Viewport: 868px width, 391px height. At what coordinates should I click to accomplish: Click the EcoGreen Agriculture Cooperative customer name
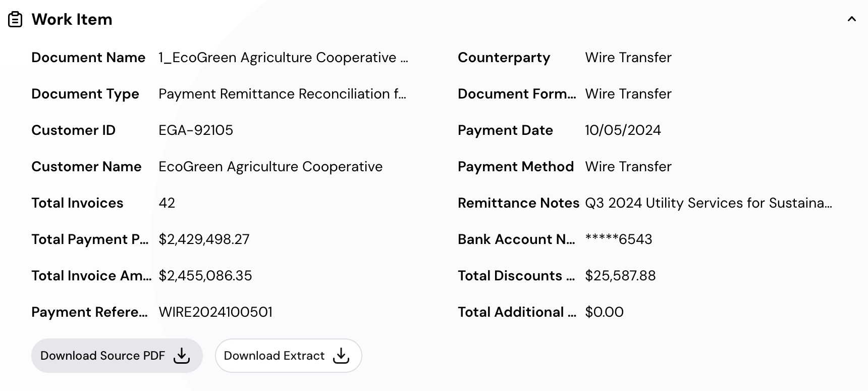pos(270,167)
